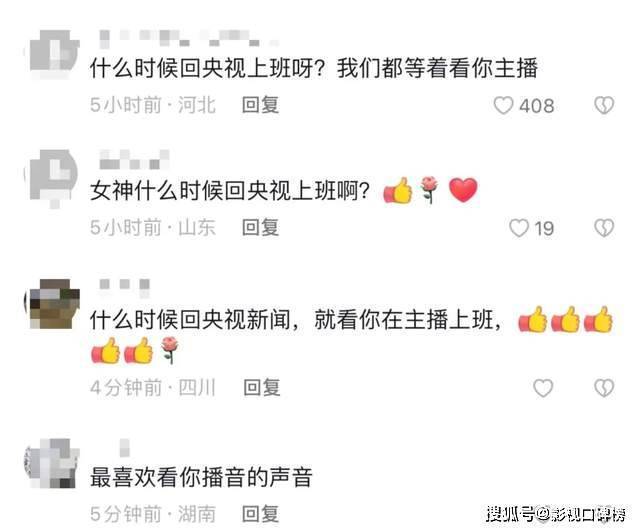640x531 pixels.
Task: Dislike the Shandong comment via broken heart
Action: tap(604, 228)
